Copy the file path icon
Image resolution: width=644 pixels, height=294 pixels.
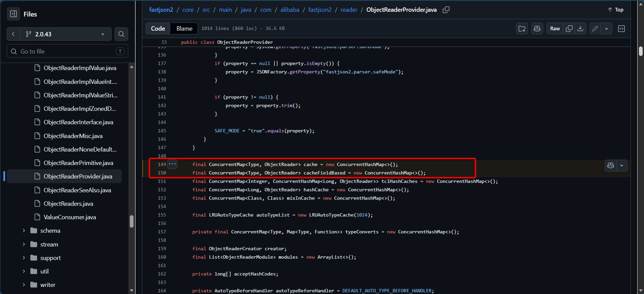[x=446, y=10]
